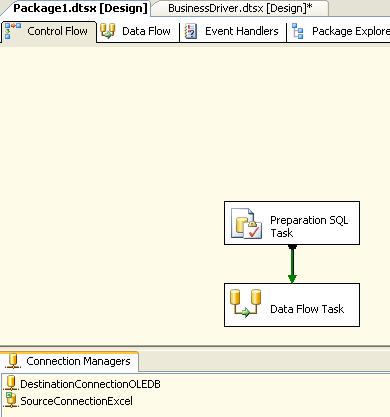Select the DestinationConnectionOLEDB connection manager
The width and height of the screenshot is (390, 417).
coord(83,384)
